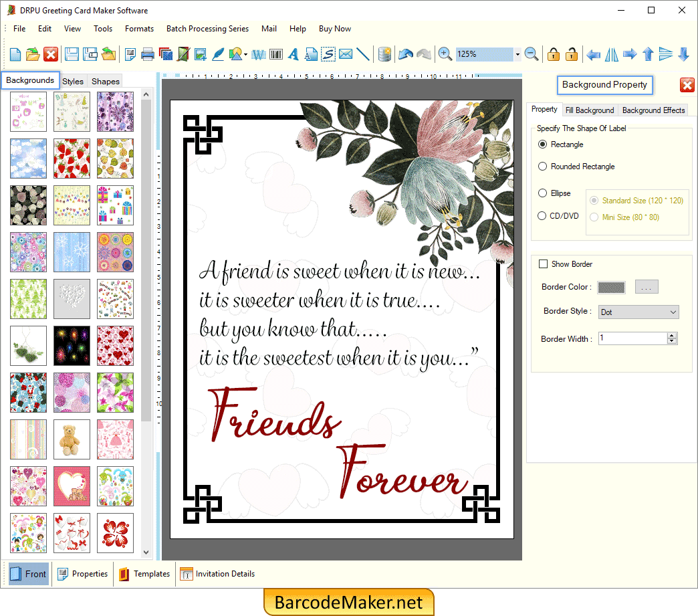Image resolution: width=698 pixels, height=616 pixels.
Task: Move object left with the left arrow icon
Action: (594, 54)
